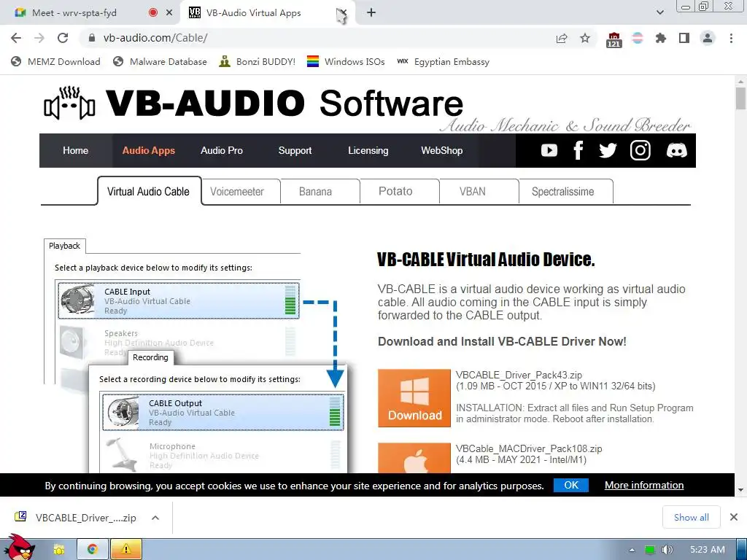
Task: Bookmark this page with the star icon
Action: click(x=585, y=38)
